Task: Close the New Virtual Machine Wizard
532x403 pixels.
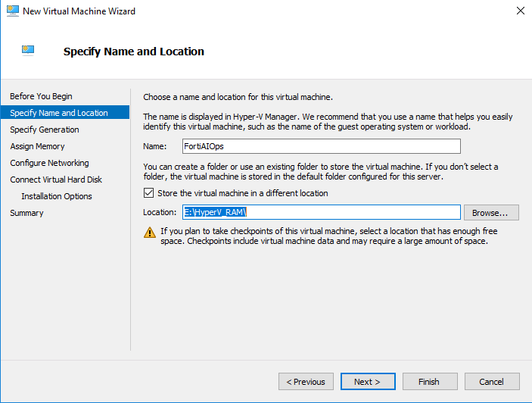Action: (520, 11)
